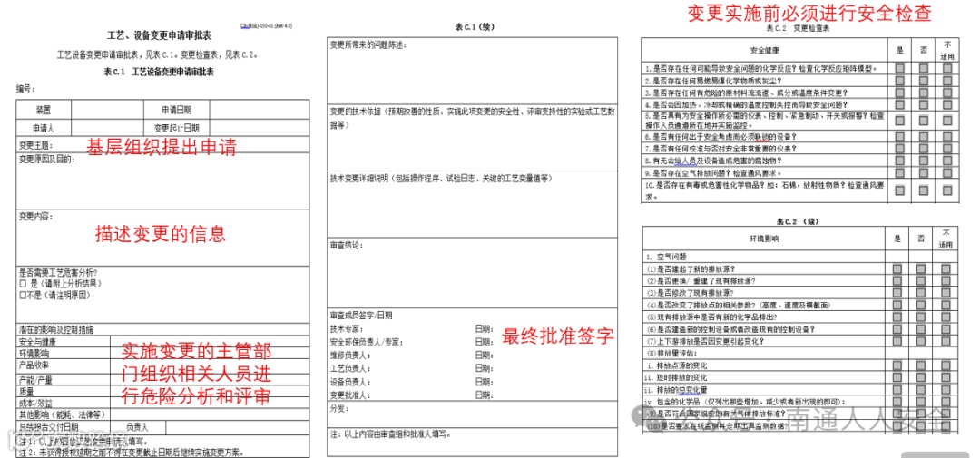Viewport: 980px width, 458px height.
Task: Tick 否 for (2)是否更换/重建了现有排放源
Action: [921, 280]
